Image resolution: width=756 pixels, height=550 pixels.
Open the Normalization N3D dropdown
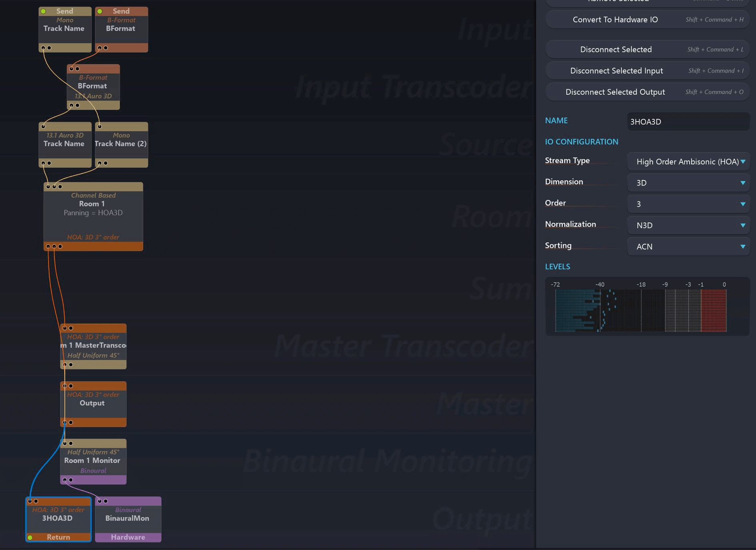[688, 225]
